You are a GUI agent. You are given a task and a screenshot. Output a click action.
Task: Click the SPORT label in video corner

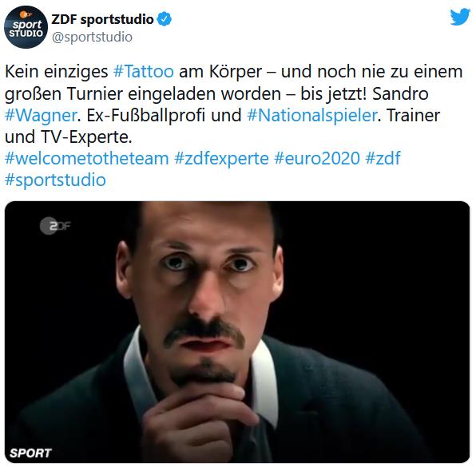pos(30,453)
